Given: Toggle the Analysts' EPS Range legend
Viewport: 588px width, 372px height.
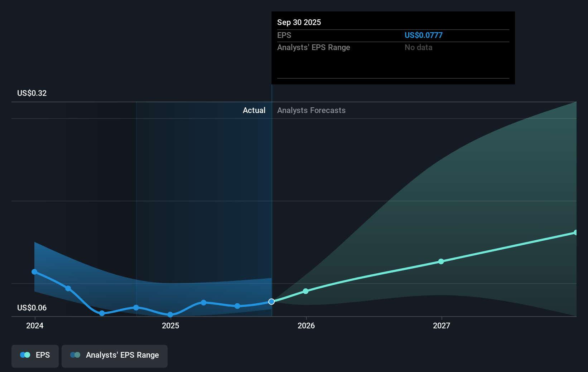Looking at the screenshot, I should tap(115, 356).
